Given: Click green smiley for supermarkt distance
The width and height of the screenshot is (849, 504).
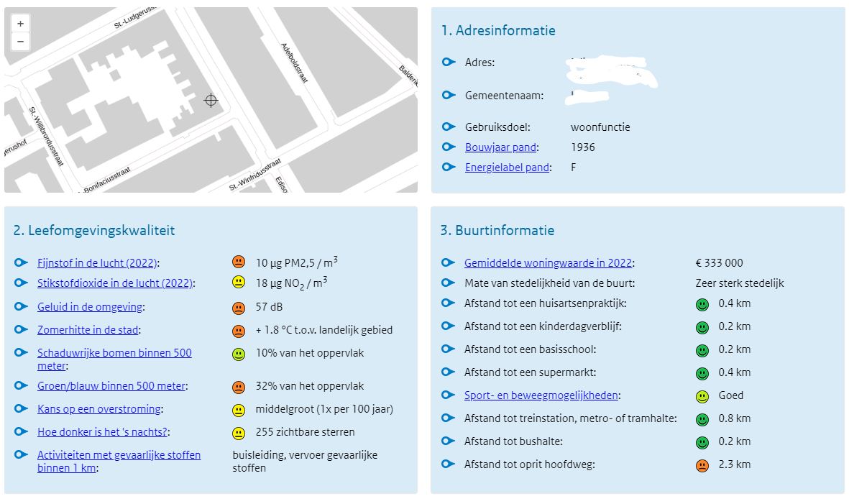Looking at the screenshot, I should click(x=702, y=374).
